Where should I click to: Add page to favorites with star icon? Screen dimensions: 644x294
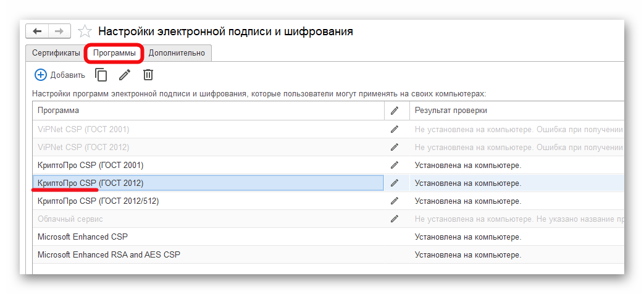coord(85,31)
